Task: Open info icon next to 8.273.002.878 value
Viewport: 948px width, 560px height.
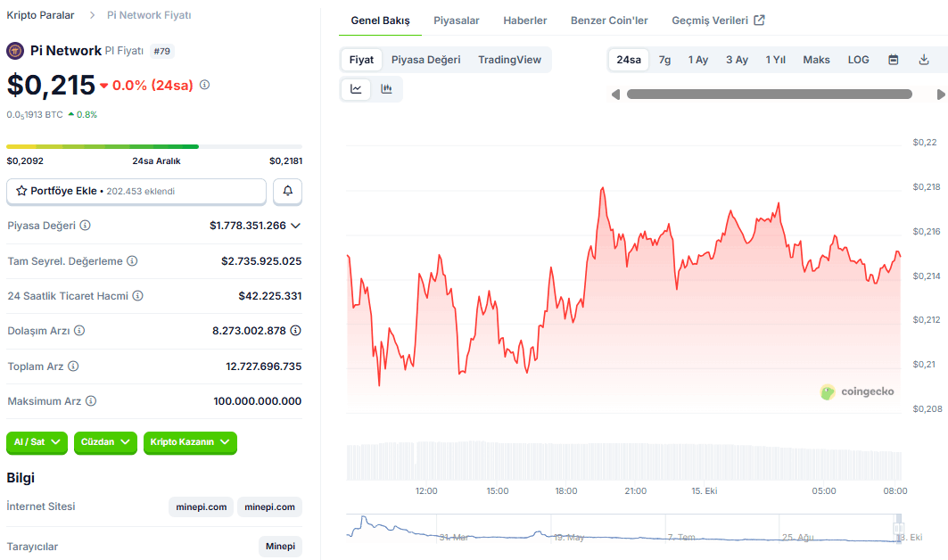Action: click(x=296, y=331)
